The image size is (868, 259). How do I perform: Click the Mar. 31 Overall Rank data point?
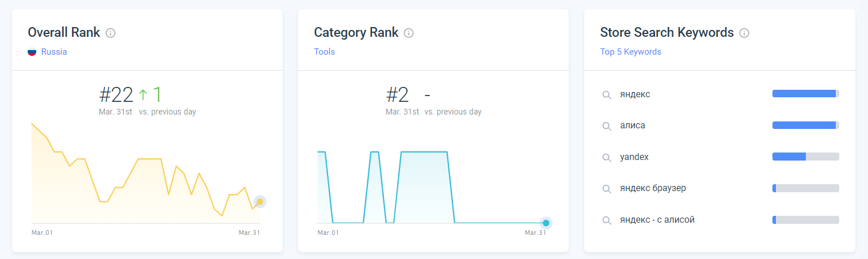[260, 201]
